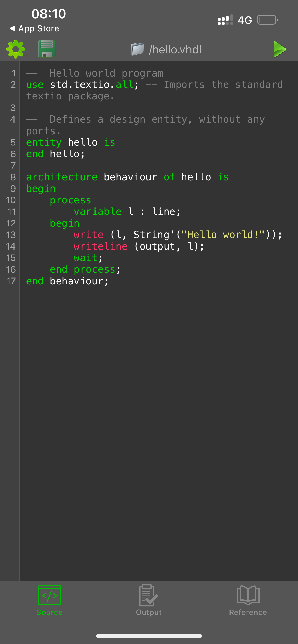The width and height of the screenshot is (298, 644).
Task: Switch to the Output tab label
Action: (x=149, y=612)
